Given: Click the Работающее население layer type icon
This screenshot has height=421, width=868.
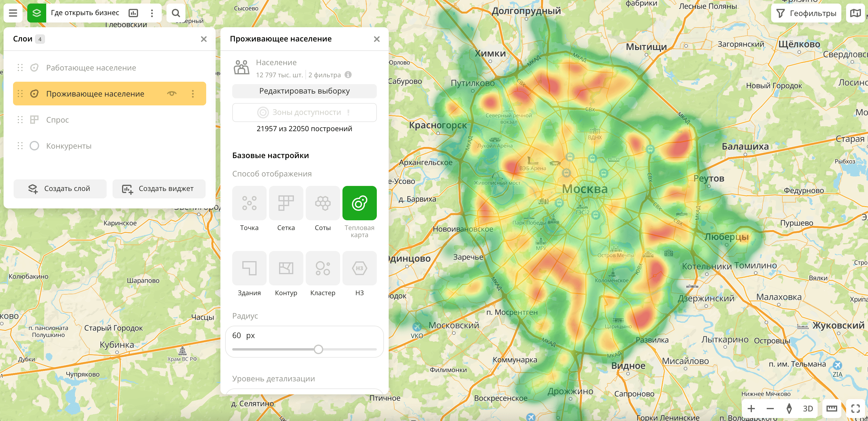Looking at the screenshot, I should (x=34, y=68).
